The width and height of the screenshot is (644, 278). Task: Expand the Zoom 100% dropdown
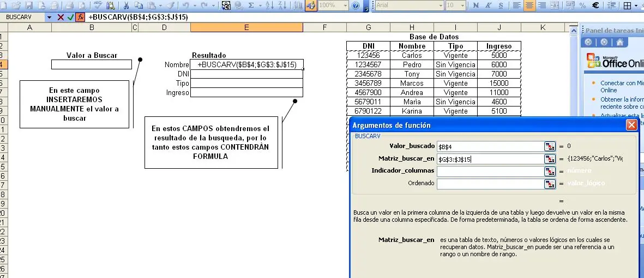[344, 5]
